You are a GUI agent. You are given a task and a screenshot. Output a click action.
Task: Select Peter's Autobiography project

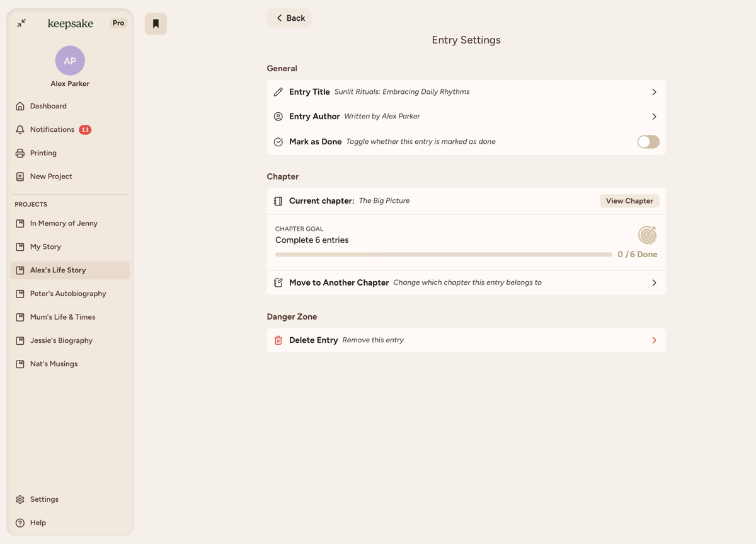tap(67, 294)
